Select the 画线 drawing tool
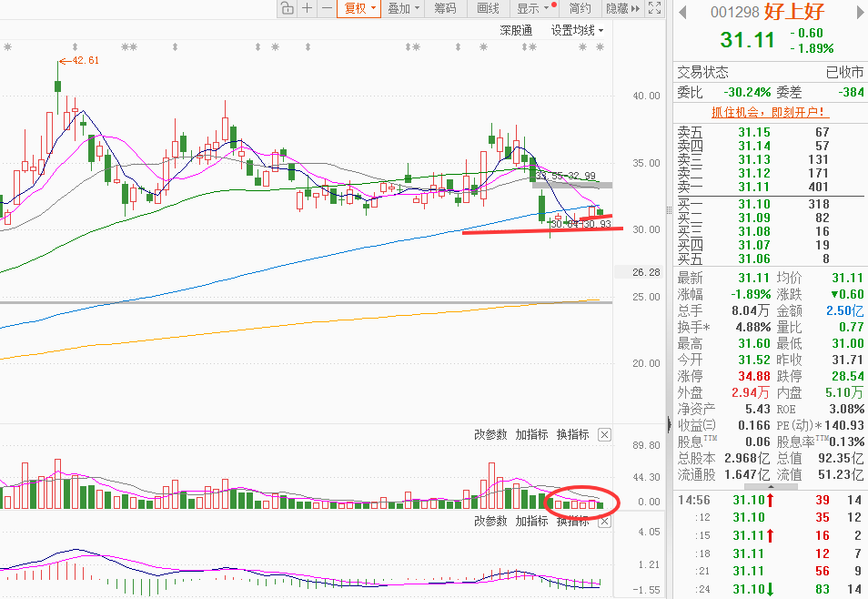 click(489, 8)
